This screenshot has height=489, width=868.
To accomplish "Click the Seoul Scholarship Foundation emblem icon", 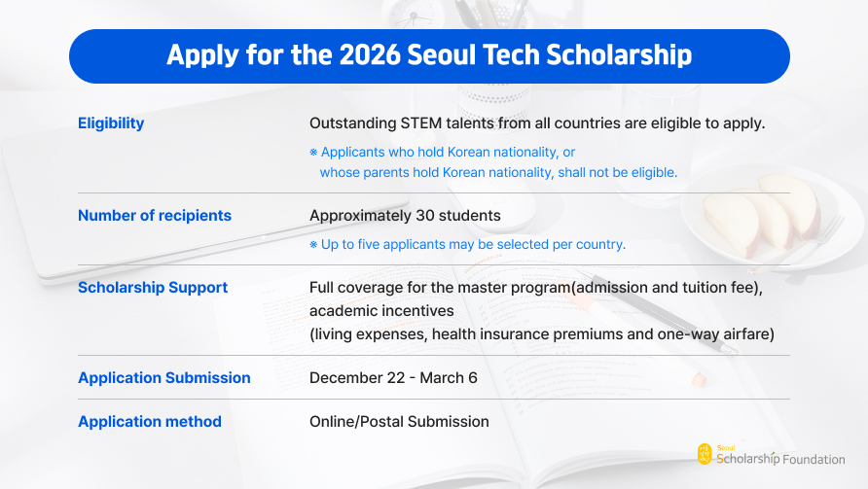I will [x=705, y=453].
